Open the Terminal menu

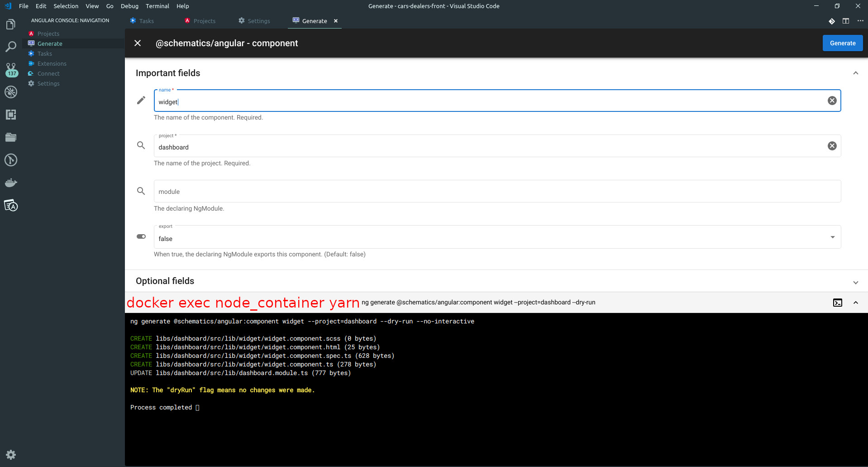(x=157, y=6)
